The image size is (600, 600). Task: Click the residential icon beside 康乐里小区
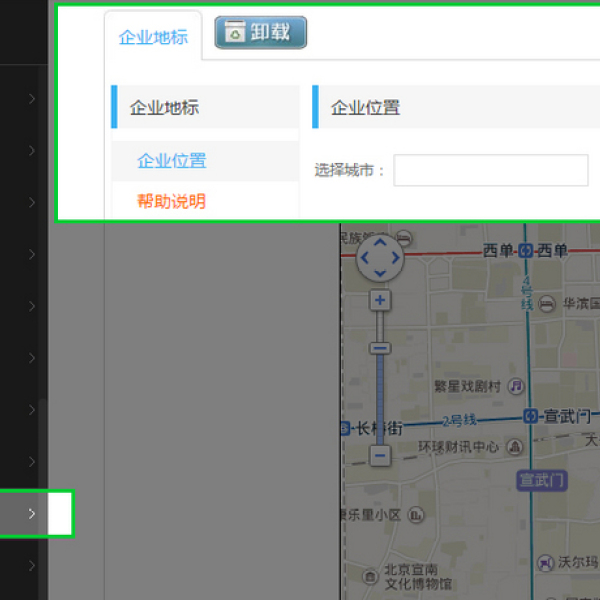[416, 515]
